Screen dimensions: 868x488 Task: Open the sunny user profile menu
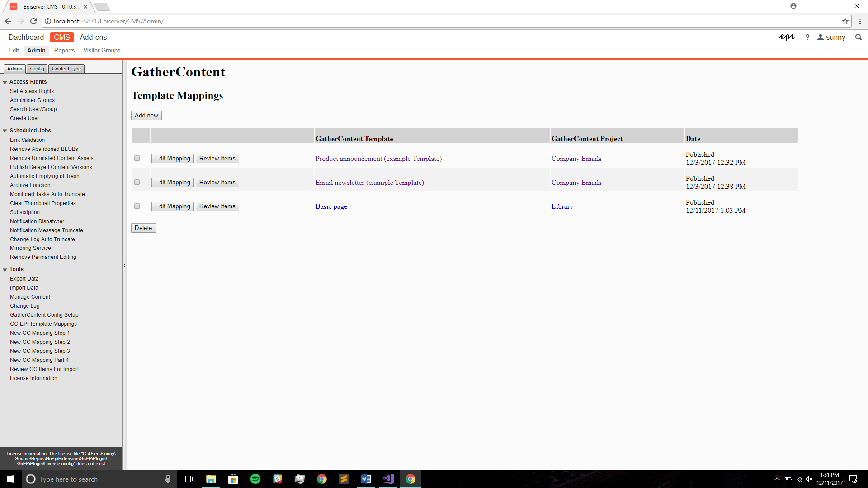[831, 37]
